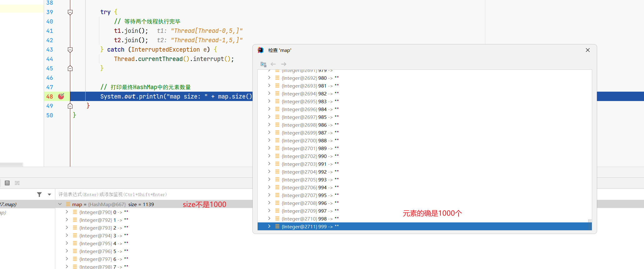Click fold end marker at line 45
This screenshot has width=644, height=269.
[x=70, y=68]
